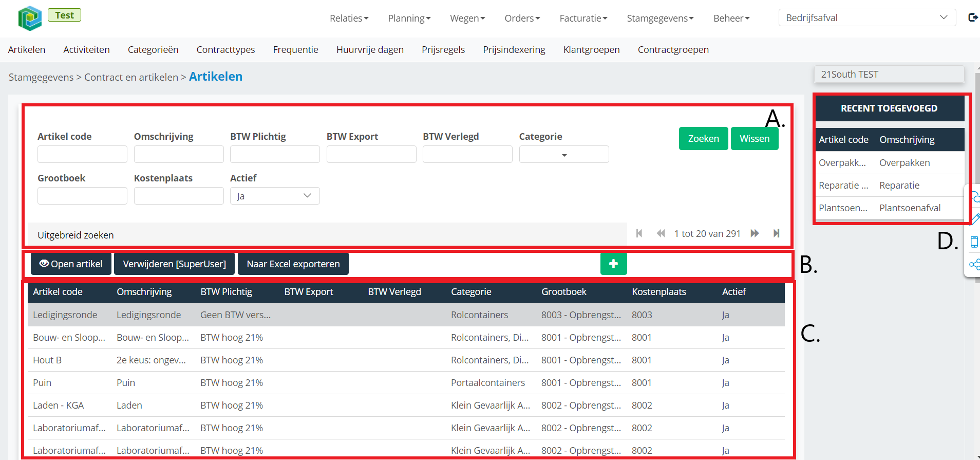Click the logout icon at top right
The width and height of the screenshot is (980, 460).
tap(973, 17)
